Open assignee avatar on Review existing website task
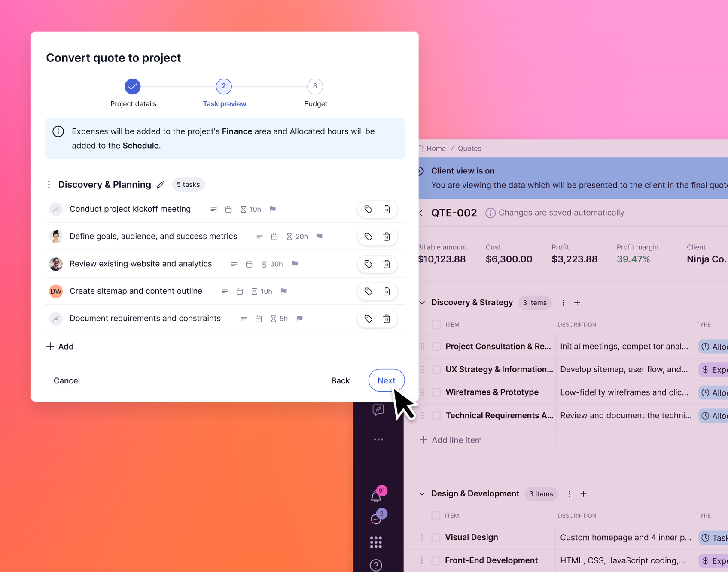 [56, 264]
